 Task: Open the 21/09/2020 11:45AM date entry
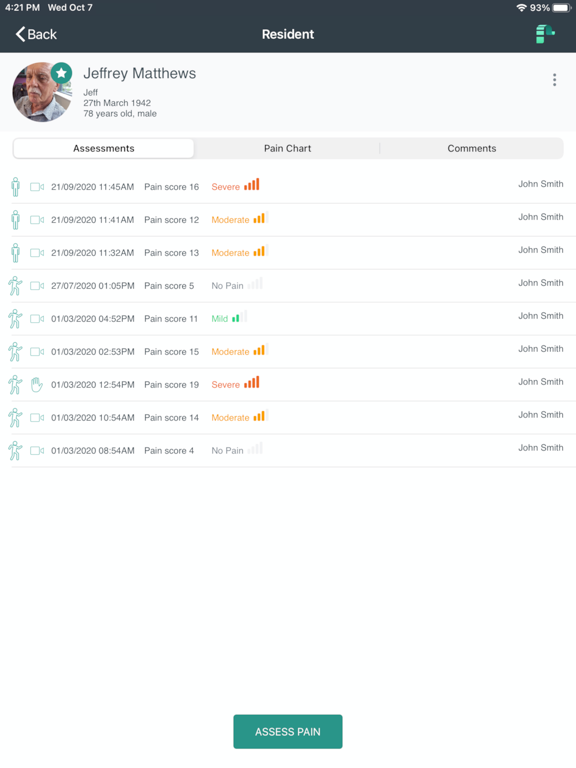[x=93, y=187]
